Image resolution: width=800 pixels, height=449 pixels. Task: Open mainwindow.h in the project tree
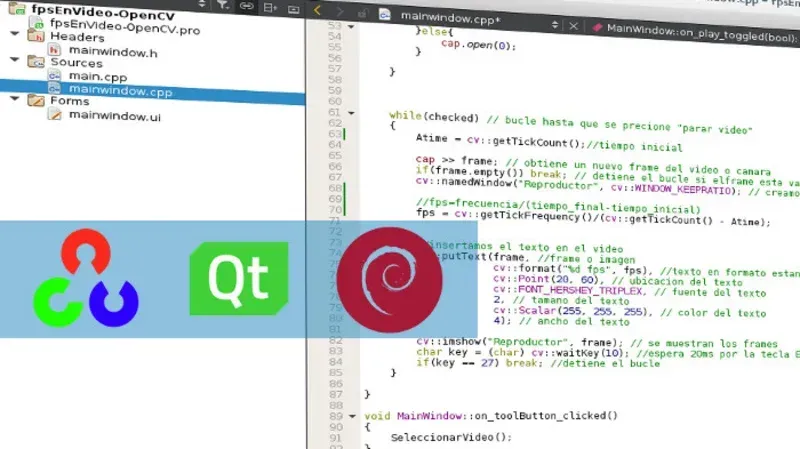point(113,51)
